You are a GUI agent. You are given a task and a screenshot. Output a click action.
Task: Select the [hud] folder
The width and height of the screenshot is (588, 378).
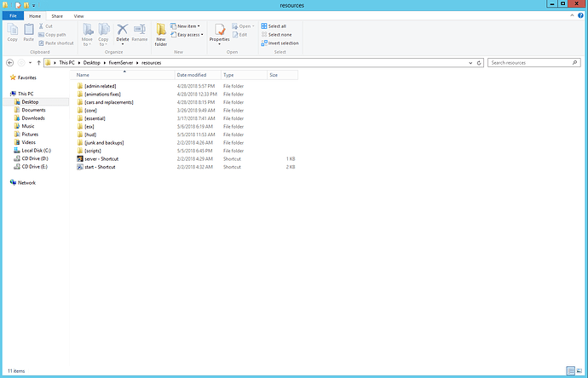tap(87, 135)
